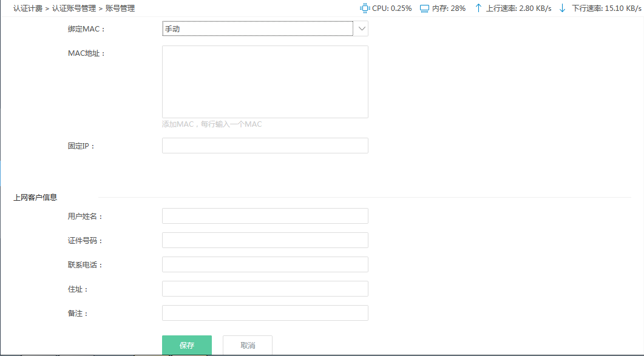The image size is (644, 356).
Task: Click the MAC地址： label
Action: (x=86, y=53)
